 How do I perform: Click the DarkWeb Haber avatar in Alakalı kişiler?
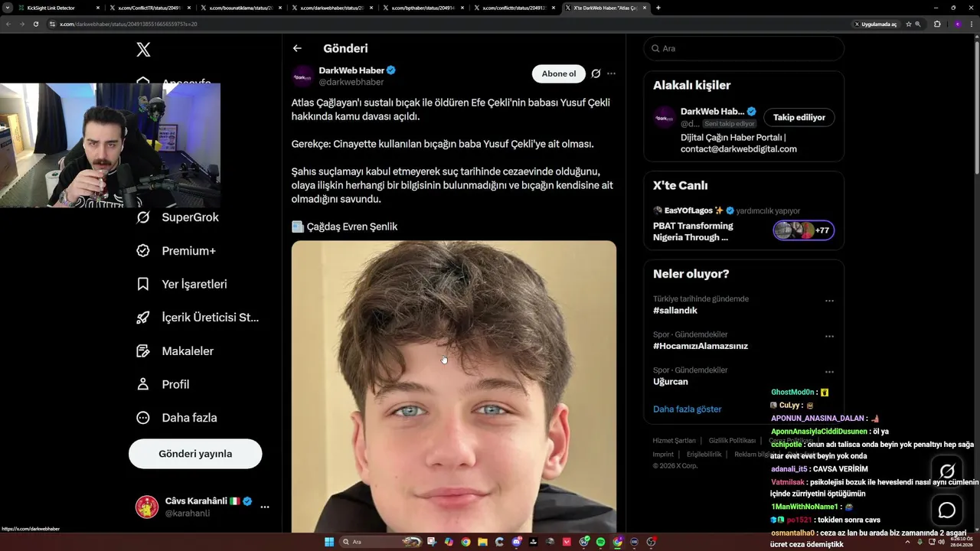coord(664,117)
